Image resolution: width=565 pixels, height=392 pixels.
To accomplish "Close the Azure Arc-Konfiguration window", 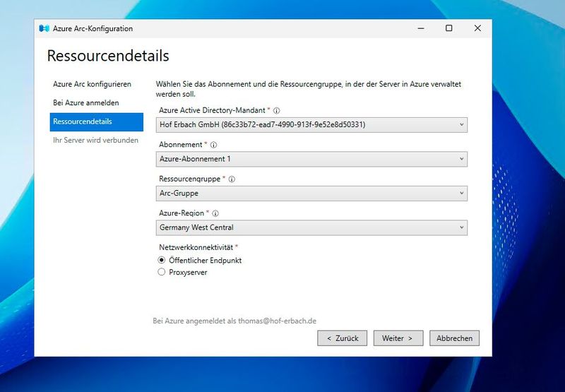I will (x=477, y=28).
